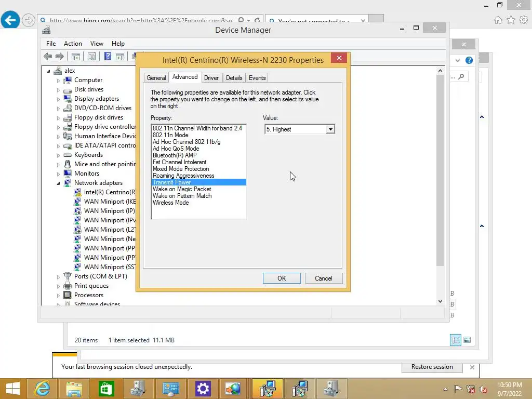The height and width of the screenshot is (399, 532).
Task: Switch to details view icon in Explorer
Action: (455, 340)
